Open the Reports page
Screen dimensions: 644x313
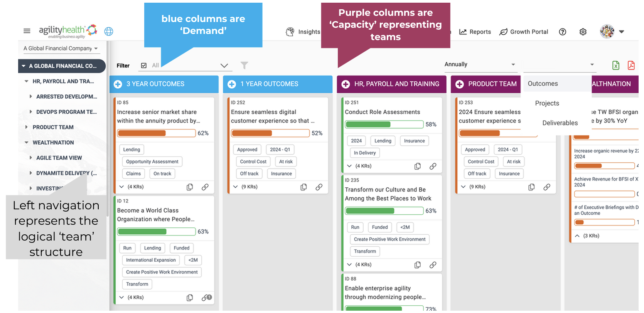click(x=475, y=32)
